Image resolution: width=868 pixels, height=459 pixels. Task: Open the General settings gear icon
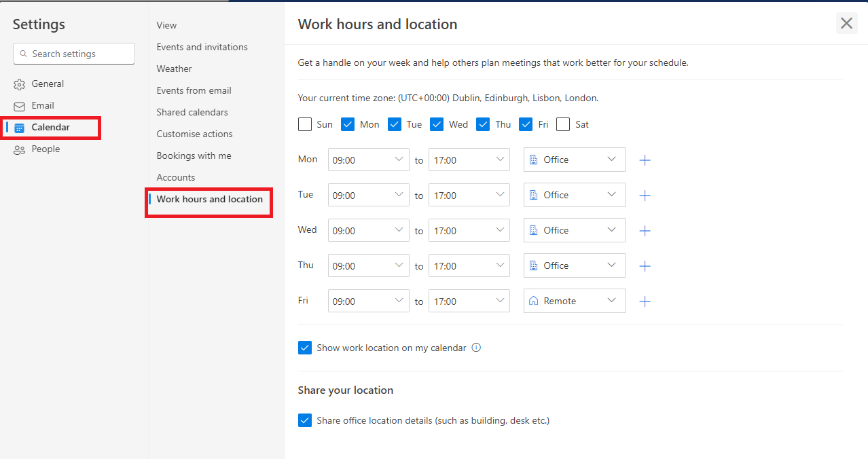pos(20,84)
